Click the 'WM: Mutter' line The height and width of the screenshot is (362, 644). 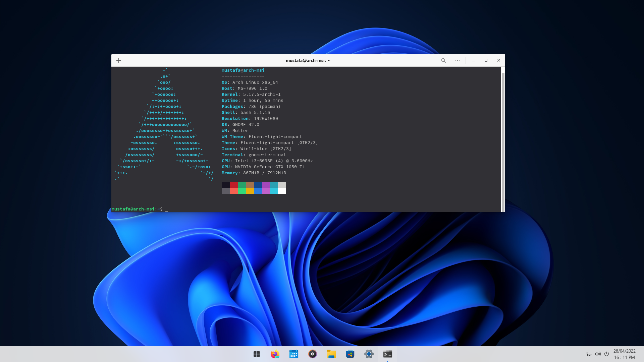pos(235,131)
